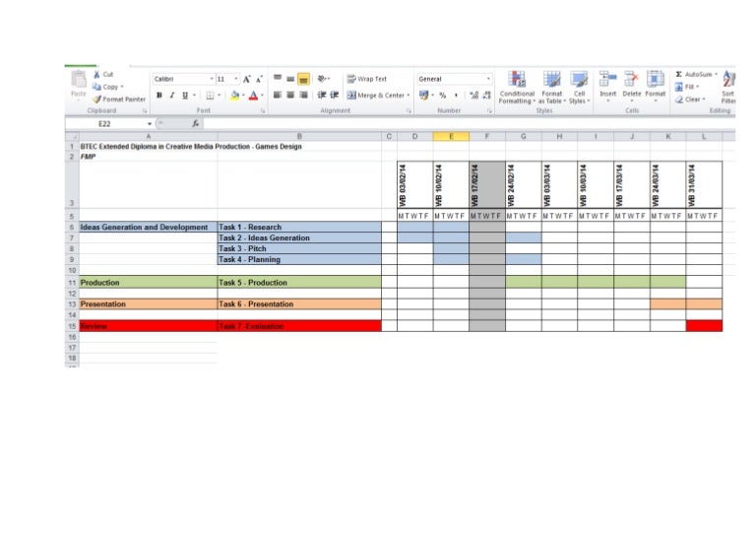This screenshot has width=756, height=536.
Task: Open Number format dialog launcher
Action: point(489,111)
